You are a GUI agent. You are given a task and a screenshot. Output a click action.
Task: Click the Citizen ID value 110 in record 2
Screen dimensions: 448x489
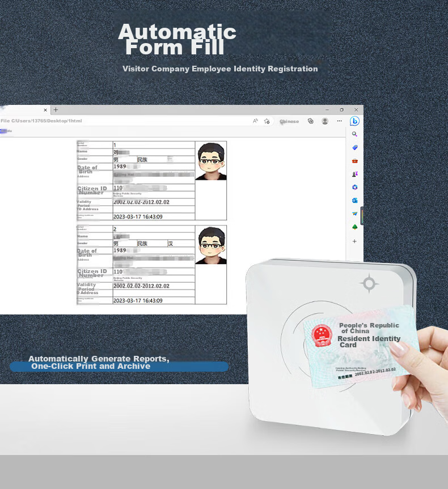tap(118, 272)
